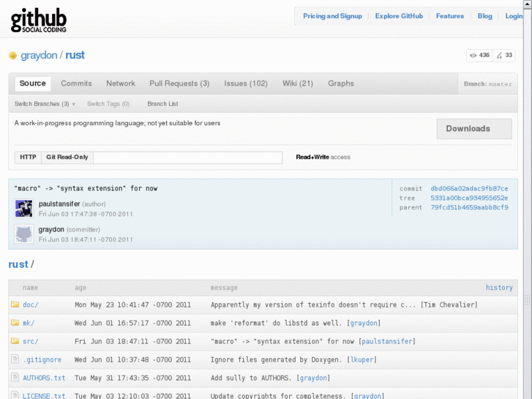
Task: Click the .gitignore file icon
Action: [x=15, y=359]
